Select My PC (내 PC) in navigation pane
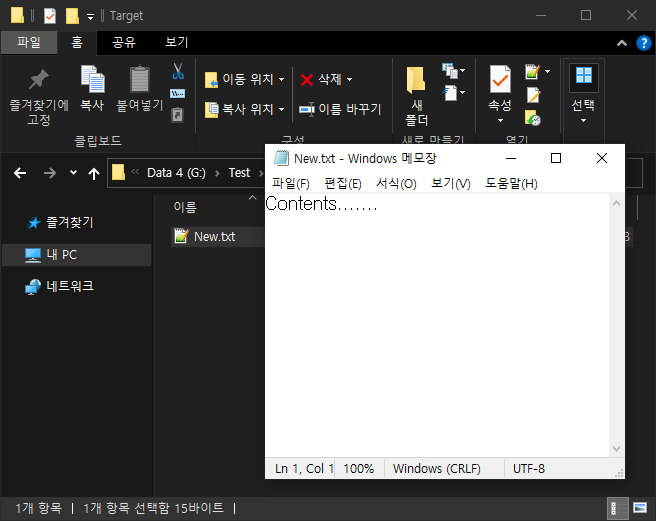The width and height of the screenshot is (656, 521). click(77, 255)
